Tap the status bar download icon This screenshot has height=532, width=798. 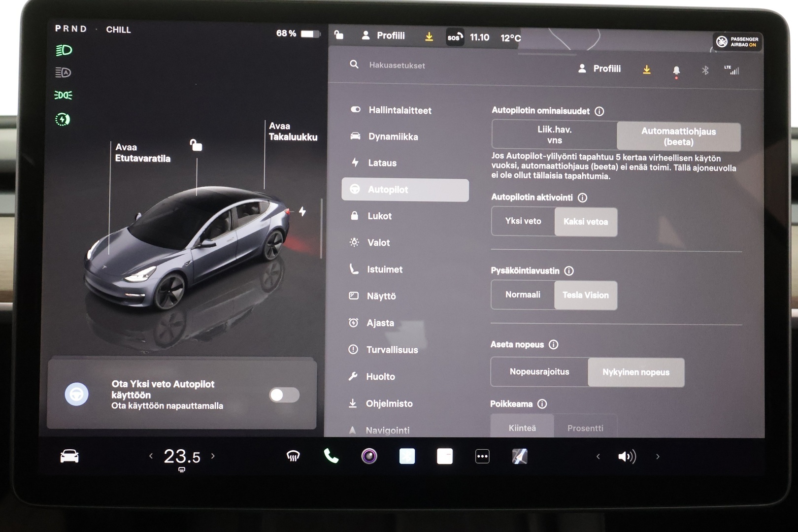pyautogui.click(x=429, y=36)
